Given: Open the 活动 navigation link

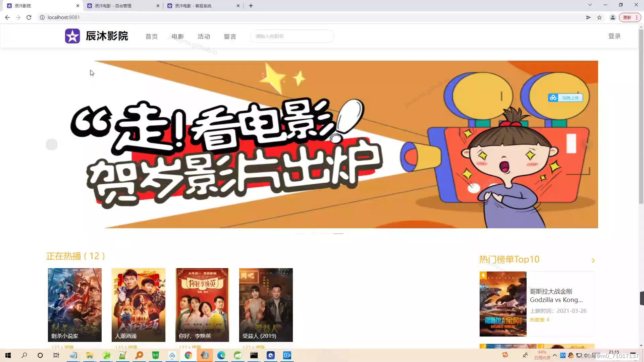Looking at the screenshot, I should coord(204,36).
